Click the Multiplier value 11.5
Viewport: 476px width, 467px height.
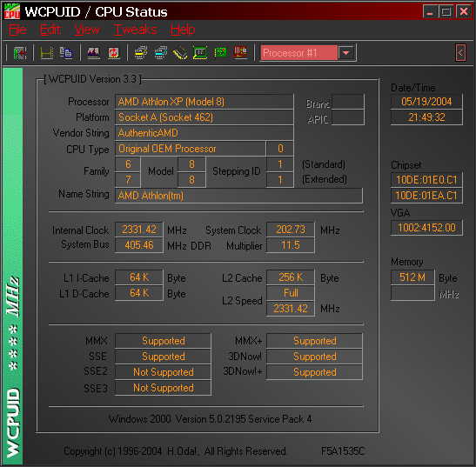(x=291, y=245)
